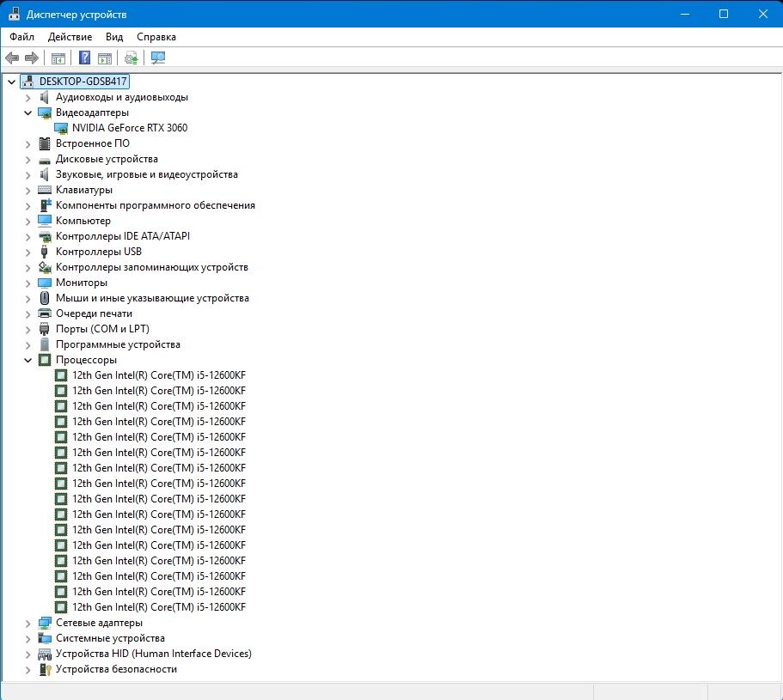The width and height of the screenshot is (783, 700).
Task: Select the Встроенное ПО row label
Action: pos(93,143)
